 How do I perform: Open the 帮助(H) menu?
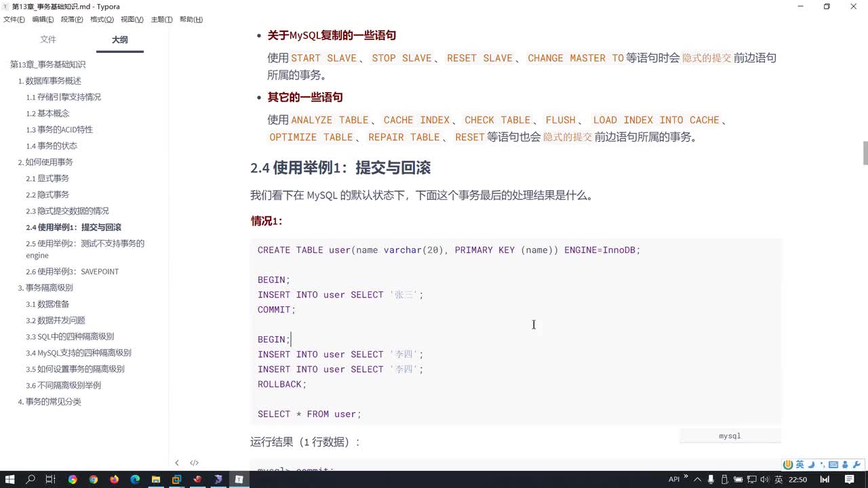pos(191,20)
